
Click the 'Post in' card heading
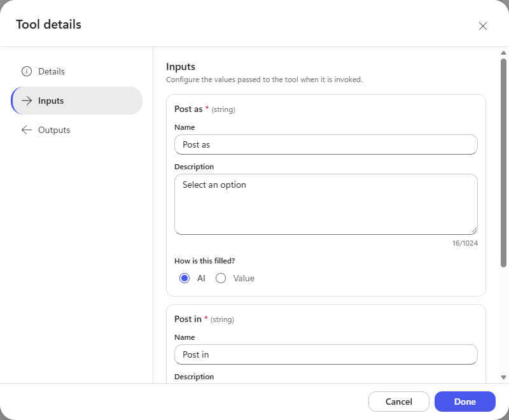click(x=188, y=319)
